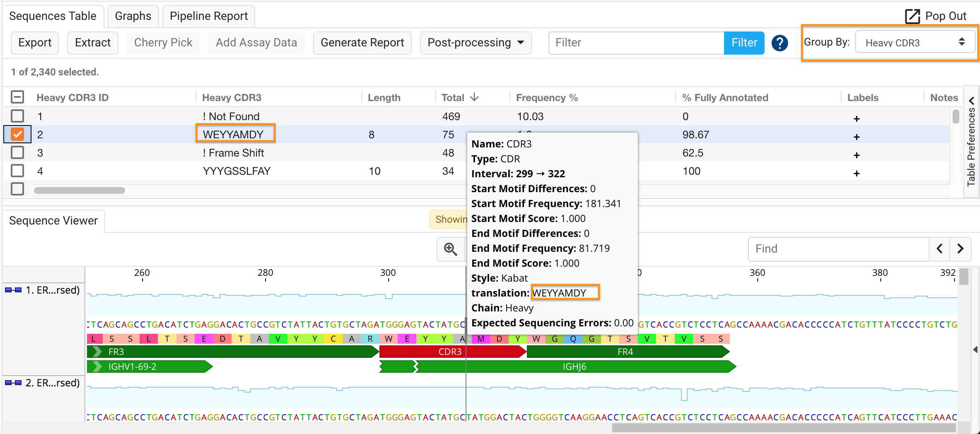Collapse Table Preferences side chevron

972,100
